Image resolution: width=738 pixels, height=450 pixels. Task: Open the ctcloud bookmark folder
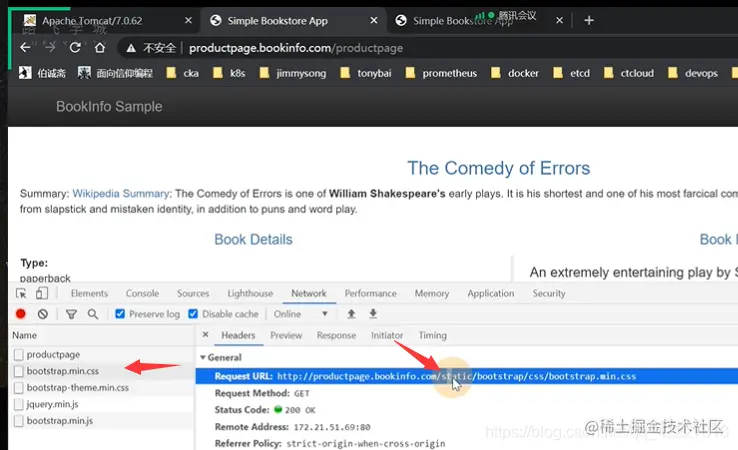629,73
